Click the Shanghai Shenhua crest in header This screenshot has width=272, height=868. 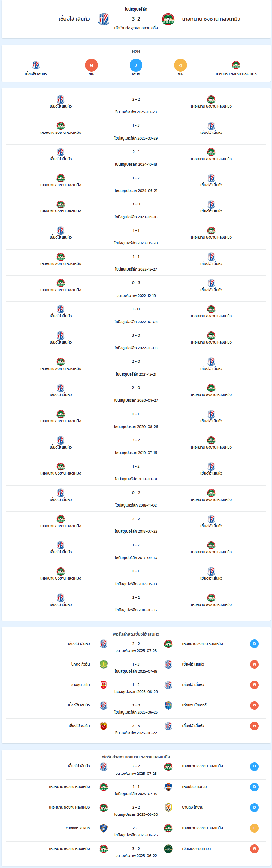point(103,19)
